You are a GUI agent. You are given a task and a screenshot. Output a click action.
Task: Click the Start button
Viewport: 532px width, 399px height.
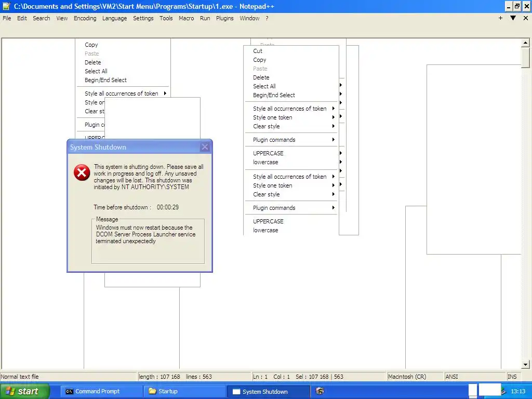(x=24, y=391)
